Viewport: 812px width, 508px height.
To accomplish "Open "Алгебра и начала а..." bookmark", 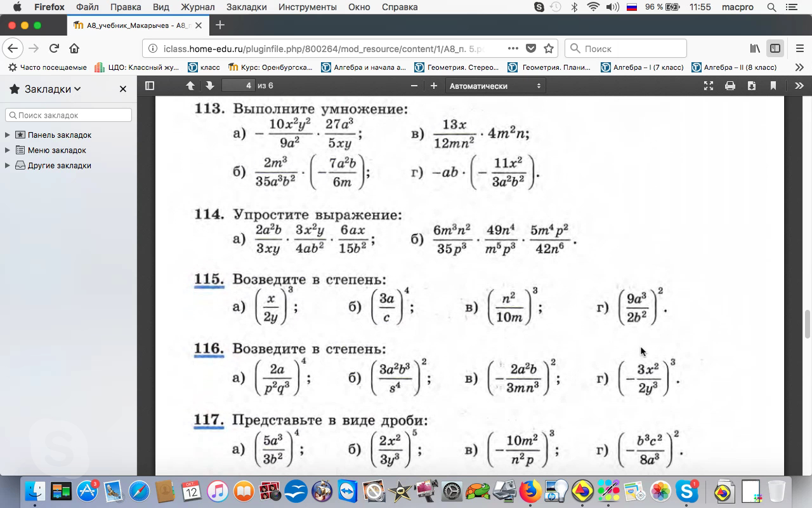I will (364, 67).
